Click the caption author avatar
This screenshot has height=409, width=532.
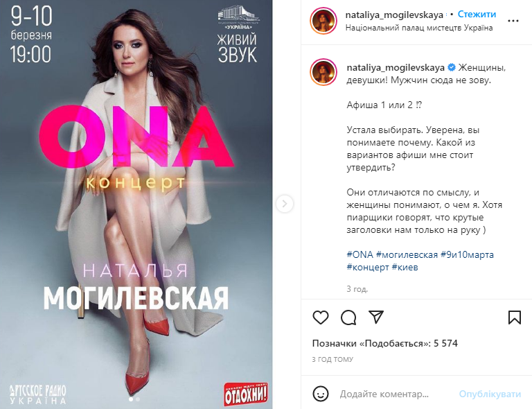point(323,72)
